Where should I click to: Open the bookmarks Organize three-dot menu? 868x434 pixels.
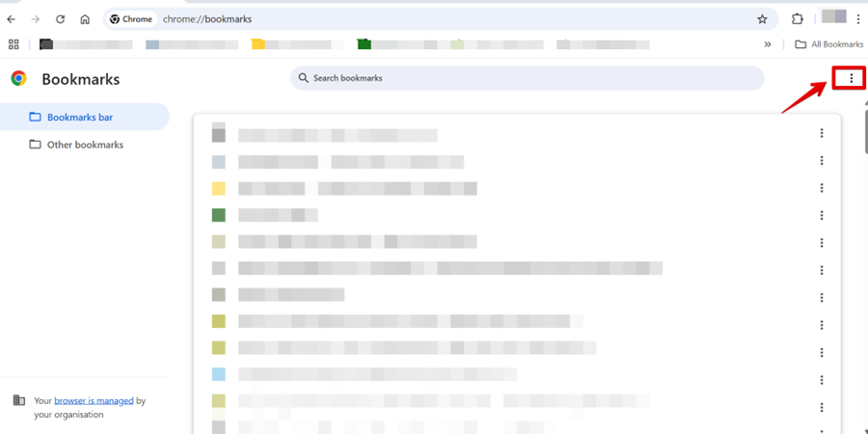point(850,78)
